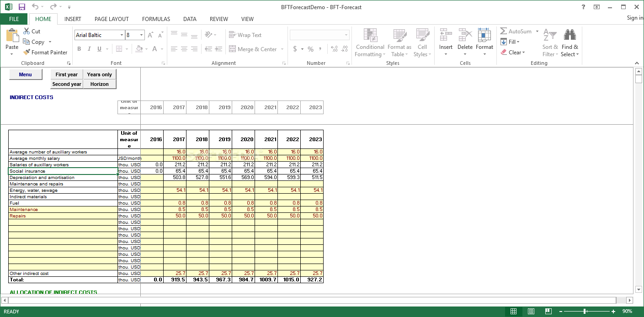Screen dimensions: 644x317
Task: Switch to the DATA tab
Action: pos(190,19)
